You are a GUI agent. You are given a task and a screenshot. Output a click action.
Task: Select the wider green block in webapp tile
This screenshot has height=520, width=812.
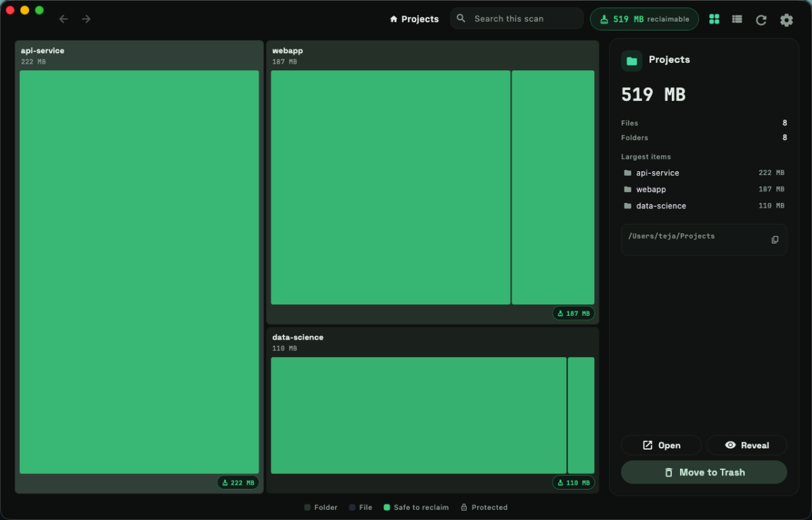[x=390, y=187]
